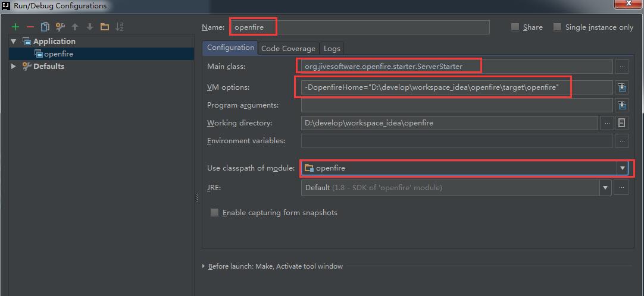The width and height of the screenshot is (644, 296).
Task: Click the IntelliJ IDEA title bar icon
Action: [6, 5]
